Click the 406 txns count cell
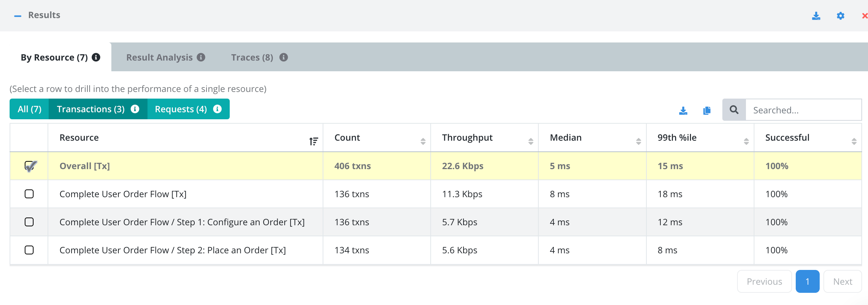 (x=376, y=166)
